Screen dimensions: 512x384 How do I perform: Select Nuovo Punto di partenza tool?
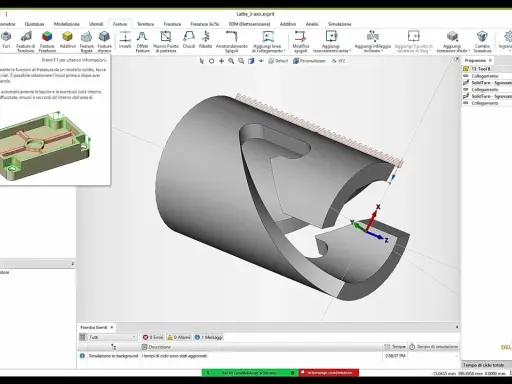(166, 41)
